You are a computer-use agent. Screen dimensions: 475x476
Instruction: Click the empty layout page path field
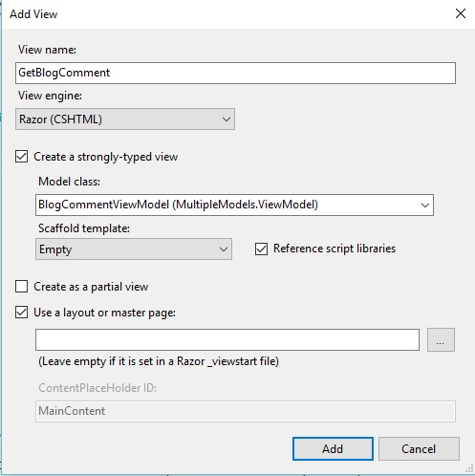pos(227,340)
